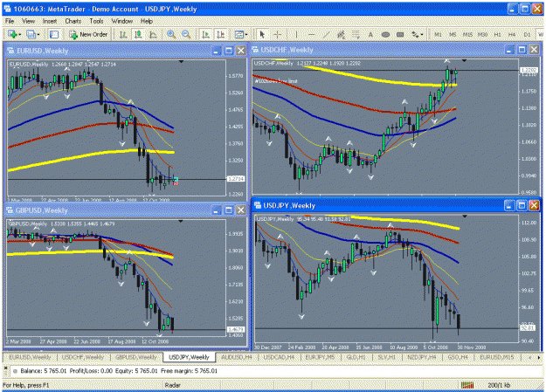Image resolution: width=546 pixels, height=392 pixels.
Task: Toggle Chart Shift icon
Action: (x=220, y=34)
